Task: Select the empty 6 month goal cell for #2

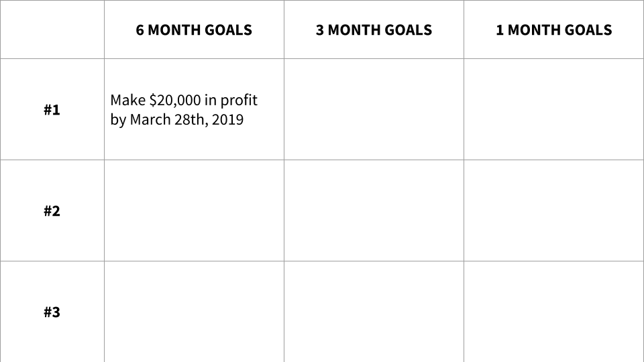Action: click(194, 210)
